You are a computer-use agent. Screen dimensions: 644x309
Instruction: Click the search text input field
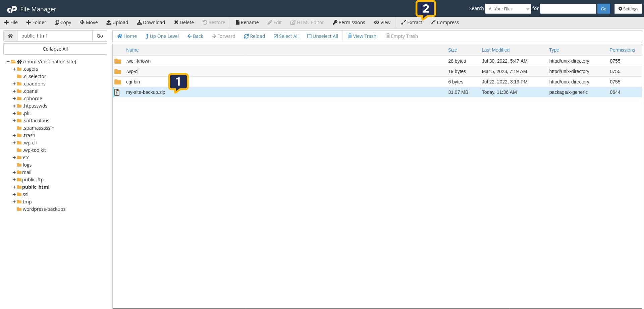click(568, 9)
